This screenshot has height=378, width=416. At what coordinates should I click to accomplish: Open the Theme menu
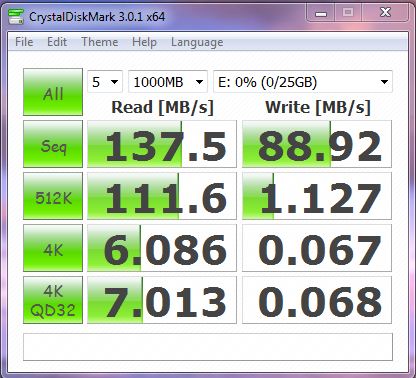tap(100, 42)
